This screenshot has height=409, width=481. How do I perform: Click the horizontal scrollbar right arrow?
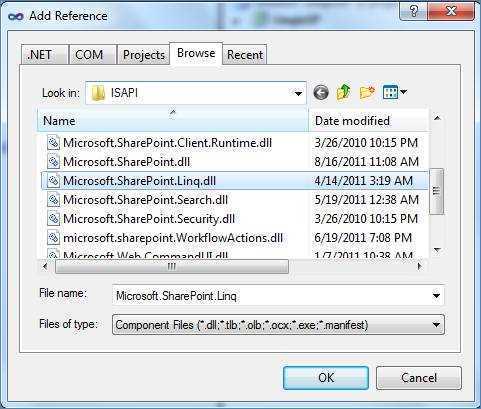click(x=420, y=266)
